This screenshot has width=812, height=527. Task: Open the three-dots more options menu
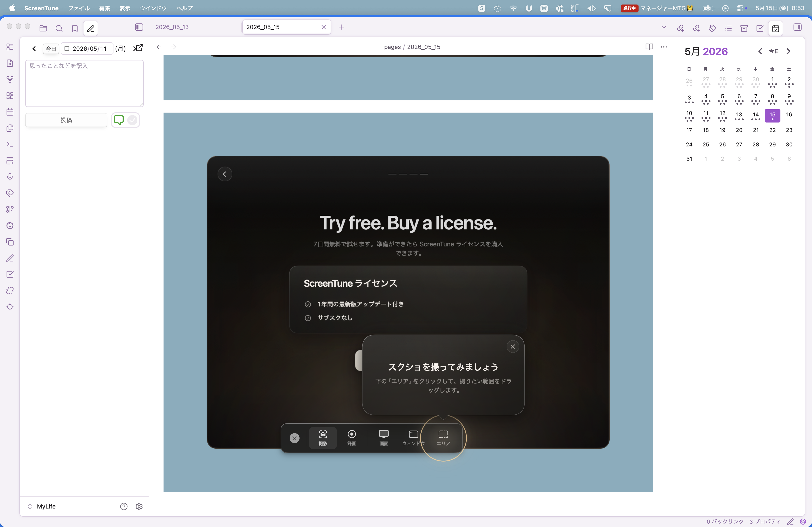(x=664, y=47)
